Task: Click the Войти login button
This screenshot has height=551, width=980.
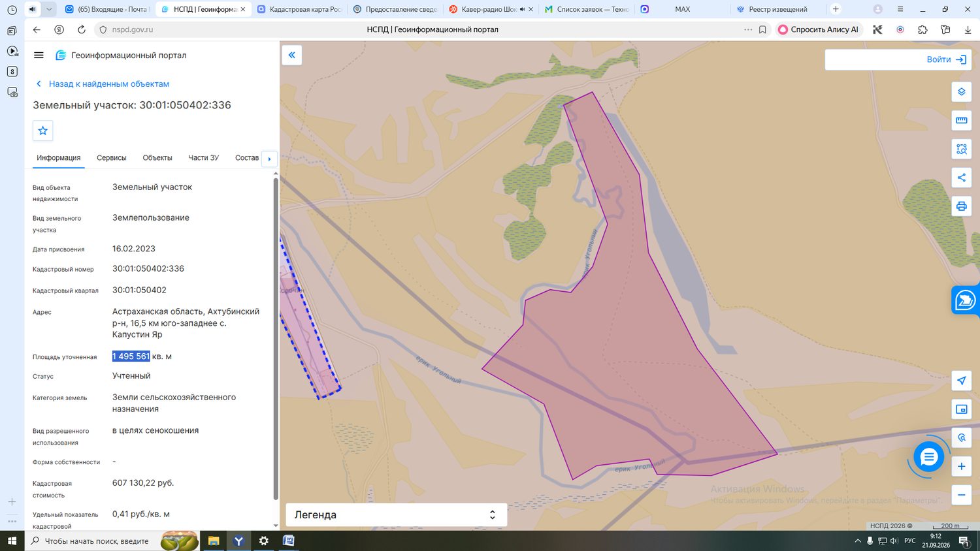Action: click(946, 59)
